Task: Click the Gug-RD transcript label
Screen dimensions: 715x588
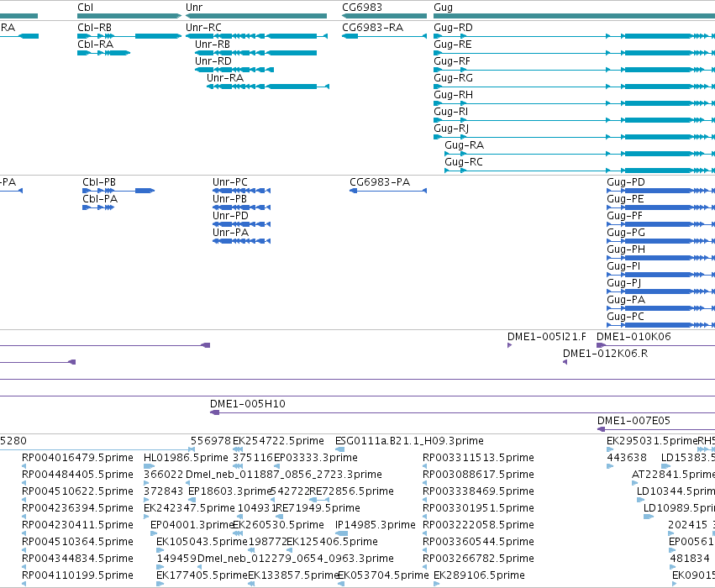Action: point(453,28)
